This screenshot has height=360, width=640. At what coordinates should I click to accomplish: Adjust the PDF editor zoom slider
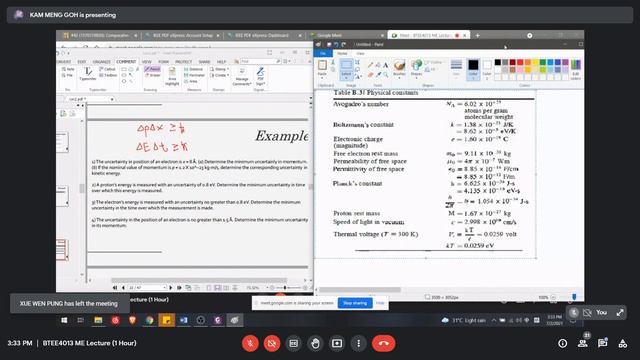[x=285, y=288]
